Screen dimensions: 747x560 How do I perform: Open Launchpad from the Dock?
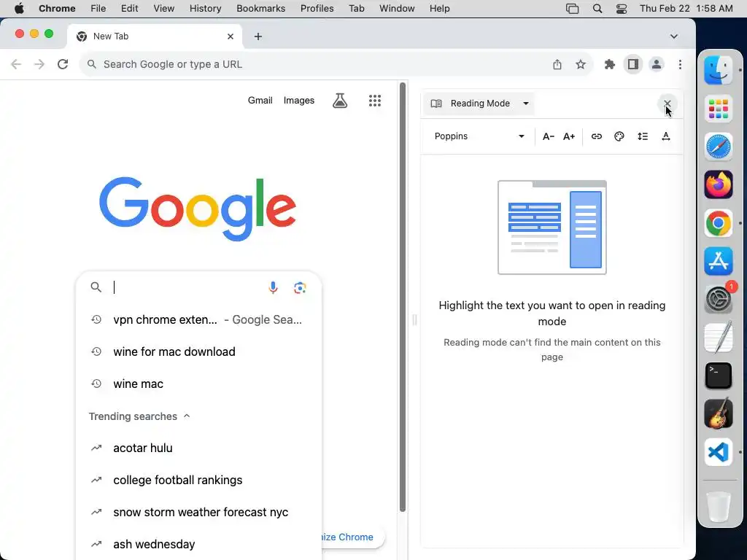[719, 109]
